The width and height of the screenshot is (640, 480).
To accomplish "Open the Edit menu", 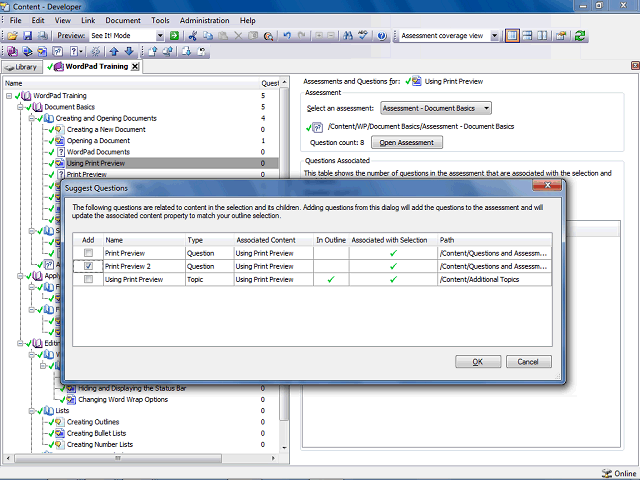I will click(38, 20).
